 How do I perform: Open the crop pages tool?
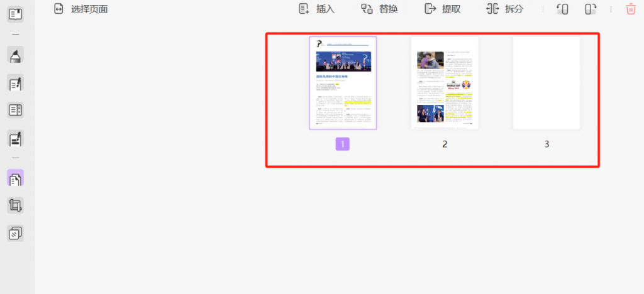(x=15, y=205)
